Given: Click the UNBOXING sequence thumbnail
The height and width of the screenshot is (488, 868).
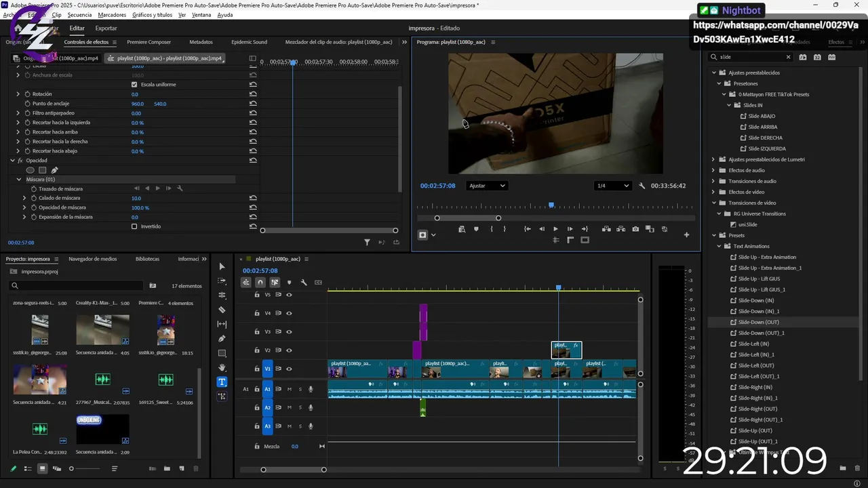Looking at the screenshot, I should [102, 430].
